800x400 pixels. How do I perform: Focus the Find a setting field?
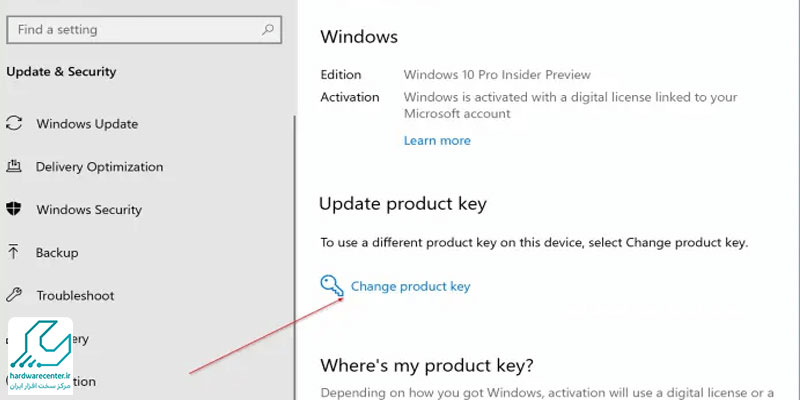coord(144,30)
